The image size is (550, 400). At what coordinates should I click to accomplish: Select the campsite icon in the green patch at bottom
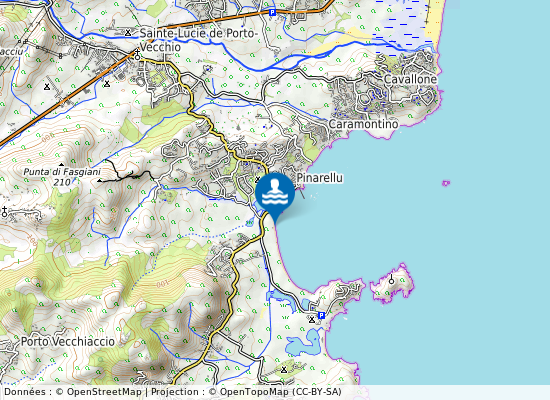(284, 369)
